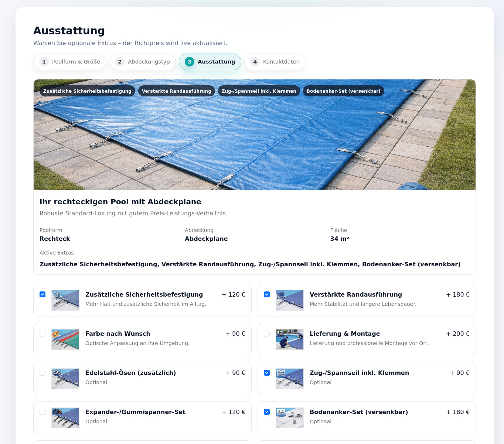504x444 pixels.
Task: Tick the Edelstahl-Ösen (zusätzlich) checkbox
Action: click(x=42, y=373)
